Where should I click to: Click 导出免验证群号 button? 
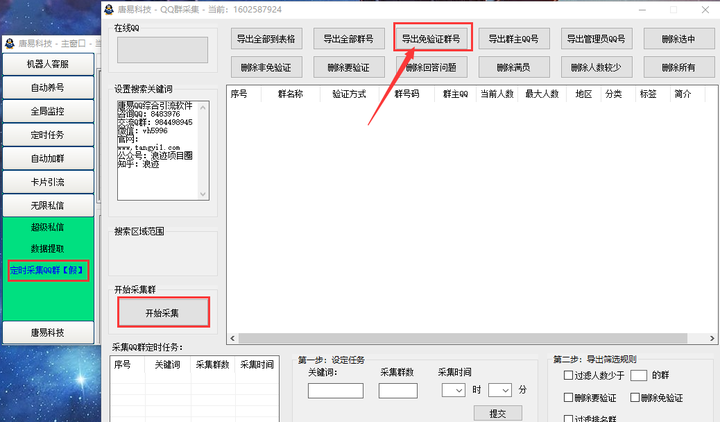(x=431, y=39)
